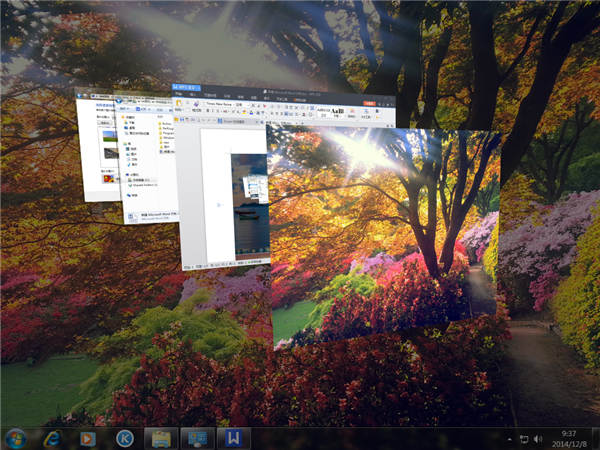Select the AaBb style preview in WPS

tap(338, 112)
